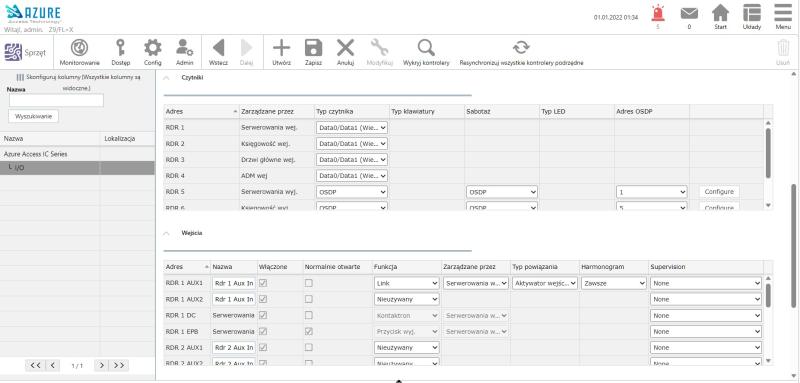Go to next page button
Screen dimensions: 800x383
pos(102,365)
